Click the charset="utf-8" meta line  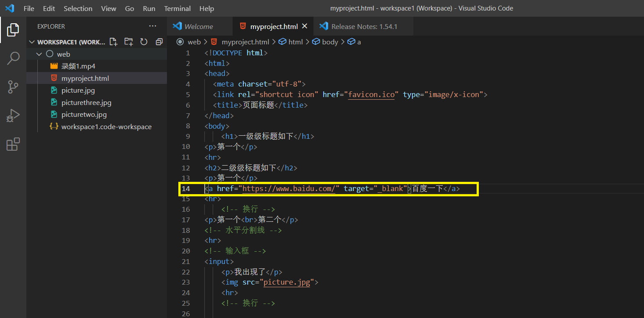(x=259, y=84)
